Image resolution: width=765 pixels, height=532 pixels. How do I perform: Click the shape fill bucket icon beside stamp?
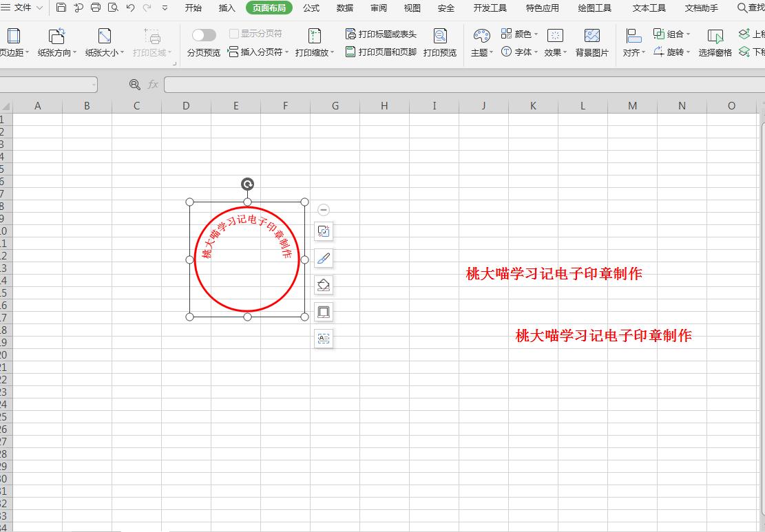(x=324, y=285)
